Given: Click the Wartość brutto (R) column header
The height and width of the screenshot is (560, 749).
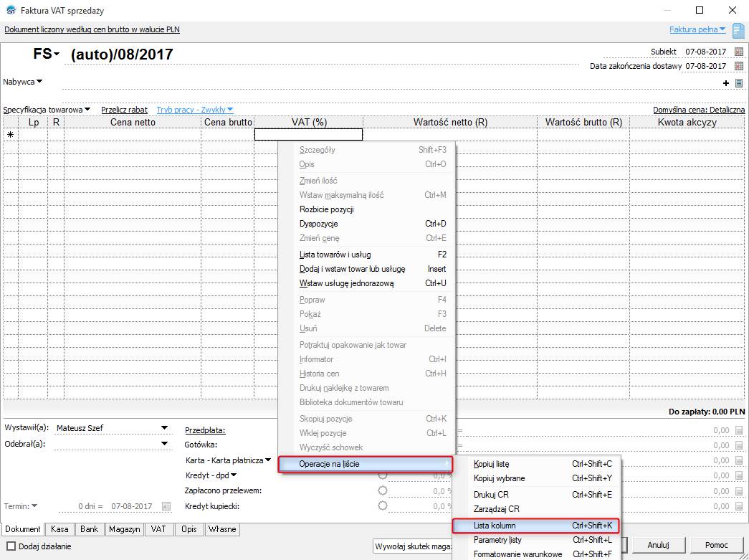Looking at the screenshot, I should [583, 123].
